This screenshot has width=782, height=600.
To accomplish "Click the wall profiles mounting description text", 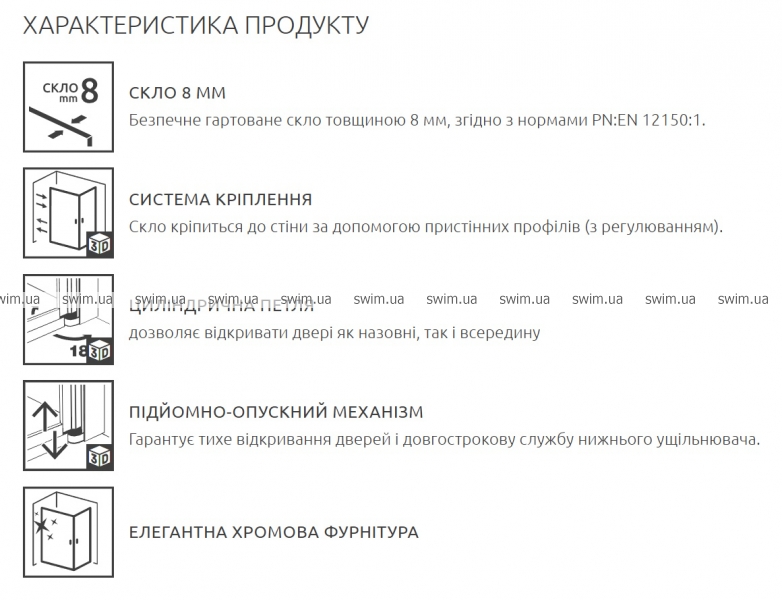I will pos(425,226).
